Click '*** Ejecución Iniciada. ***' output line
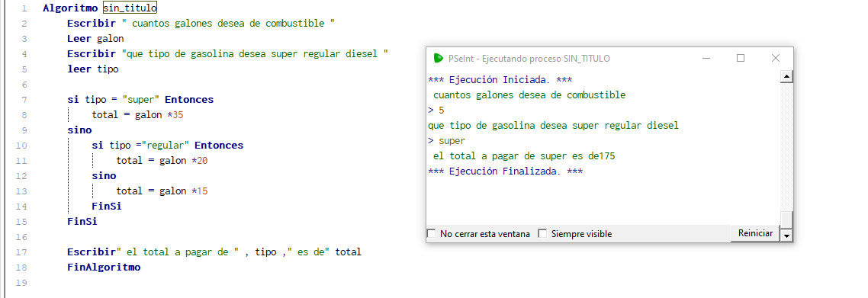 click(x=500, y=79)
